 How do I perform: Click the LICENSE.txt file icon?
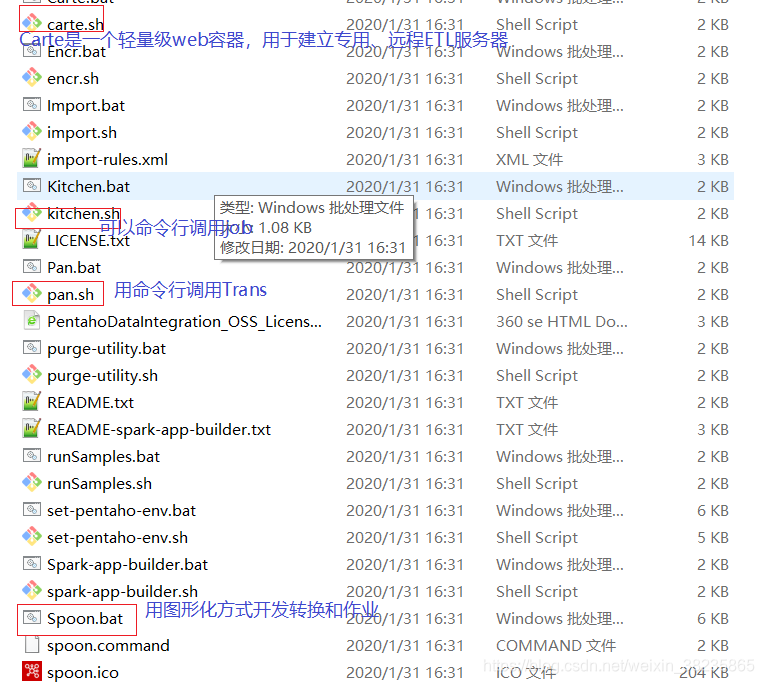32,239
